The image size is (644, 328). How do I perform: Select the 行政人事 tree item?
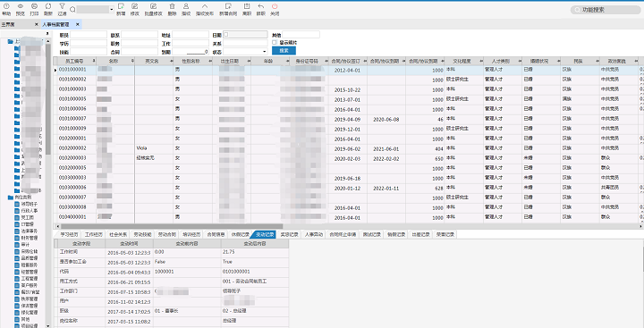[x=29, y=211]
